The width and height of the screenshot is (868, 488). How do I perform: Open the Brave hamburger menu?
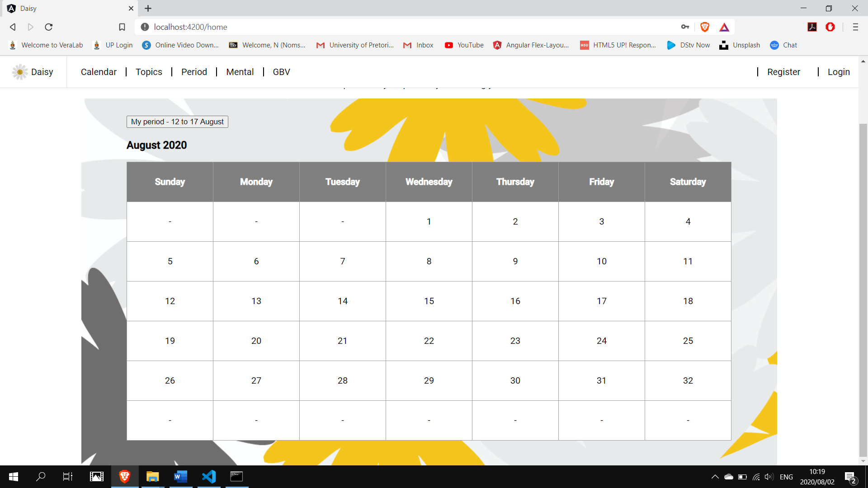855,27
